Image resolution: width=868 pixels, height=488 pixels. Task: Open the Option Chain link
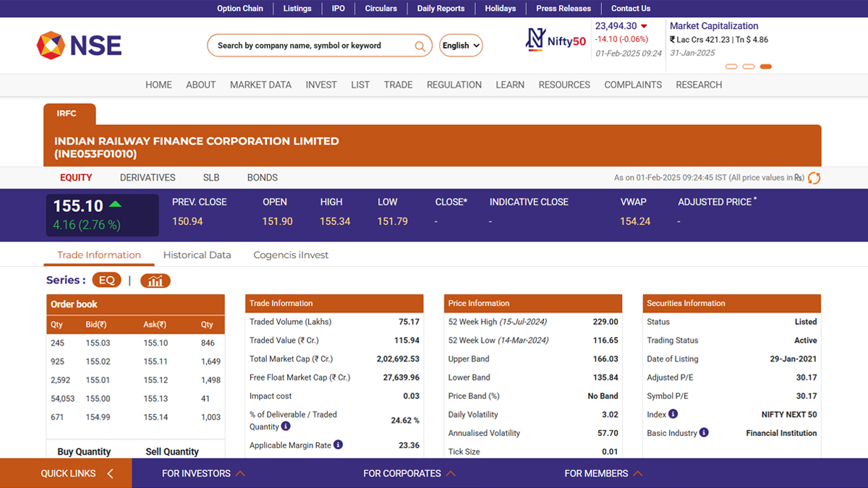(x=240, y=9)
